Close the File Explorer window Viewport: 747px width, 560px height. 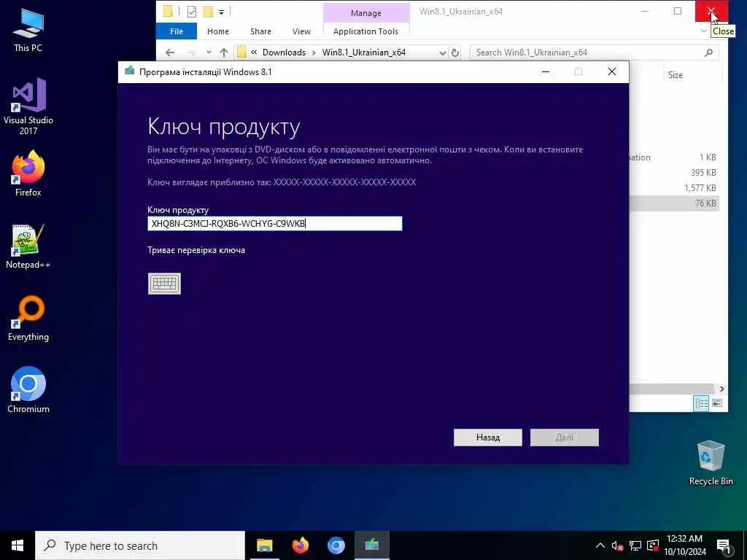(711, 11)
